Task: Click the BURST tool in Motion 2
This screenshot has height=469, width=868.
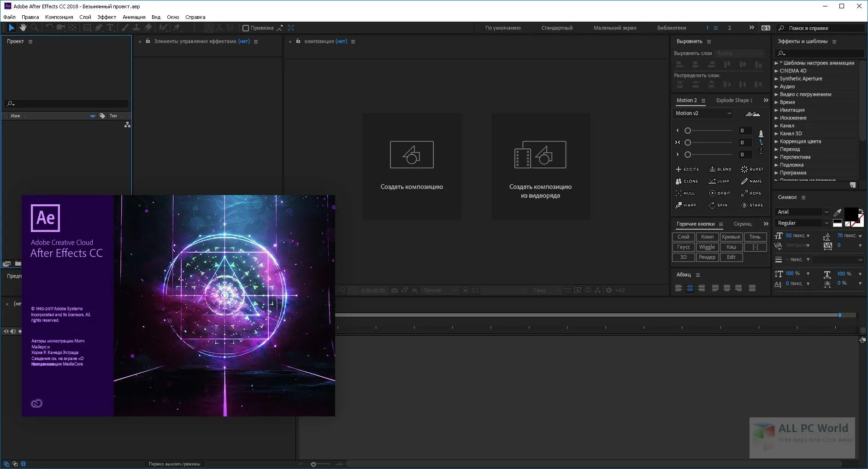Action: pos(752,169)
